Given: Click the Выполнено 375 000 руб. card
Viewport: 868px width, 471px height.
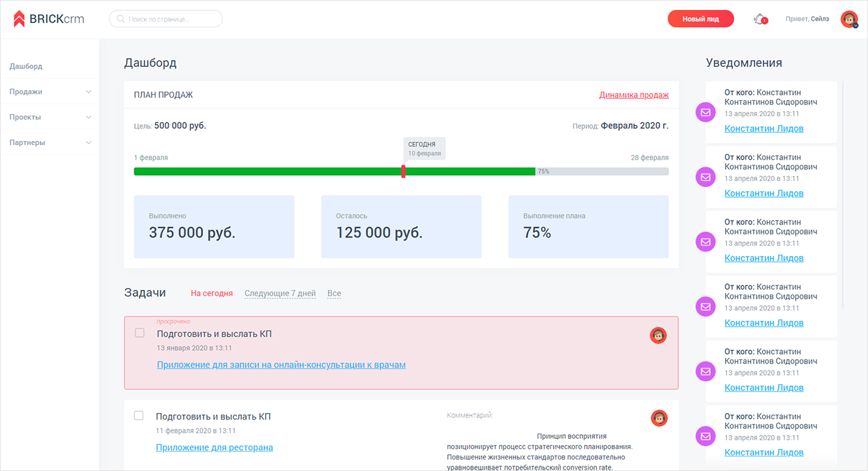Looking at the screenshot, I should pyautogui.click(x=214, y=226).
